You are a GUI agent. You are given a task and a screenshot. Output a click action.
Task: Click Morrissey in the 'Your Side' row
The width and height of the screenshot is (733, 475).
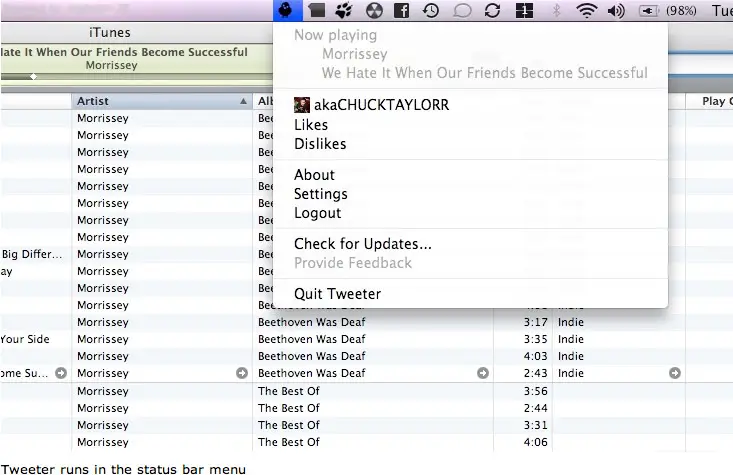102,339
